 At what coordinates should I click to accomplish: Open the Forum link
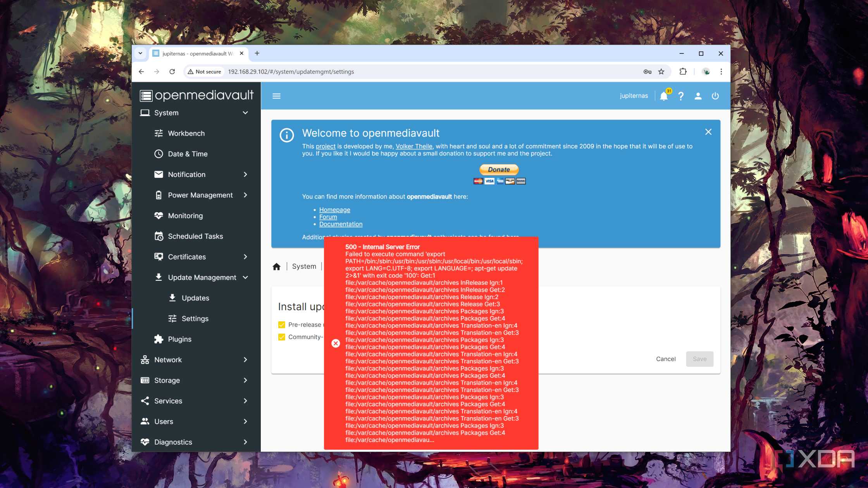328,217
